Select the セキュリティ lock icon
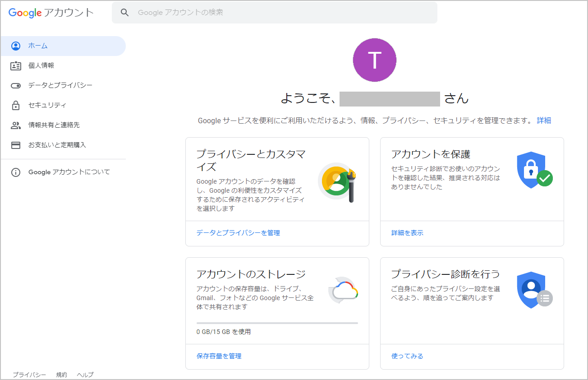The height and width of the screenshot is (380, 588). click(16, 105)
